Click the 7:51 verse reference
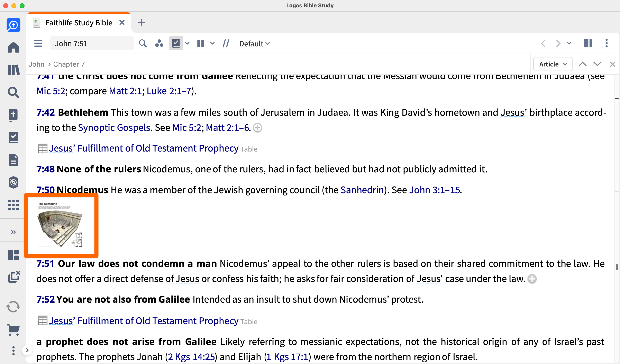The width and height of the screenshot is (620, 364). [45, 263]
